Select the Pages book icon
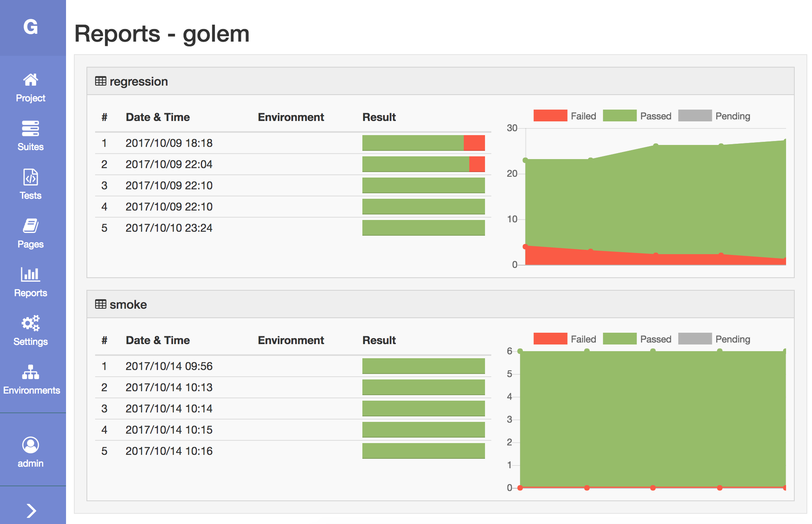The width and height of the screenshot is (812, 524). 31,226
